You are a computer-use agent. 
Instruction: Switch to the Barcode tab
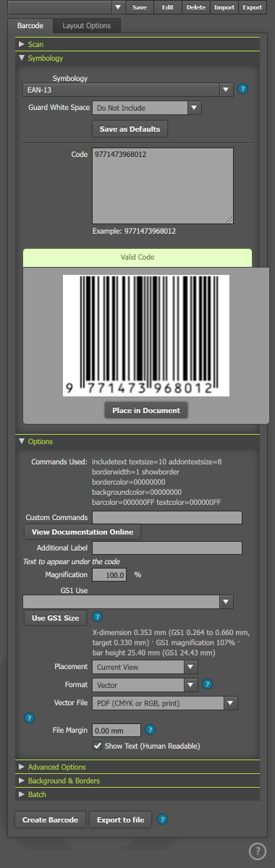click(30, 26)
